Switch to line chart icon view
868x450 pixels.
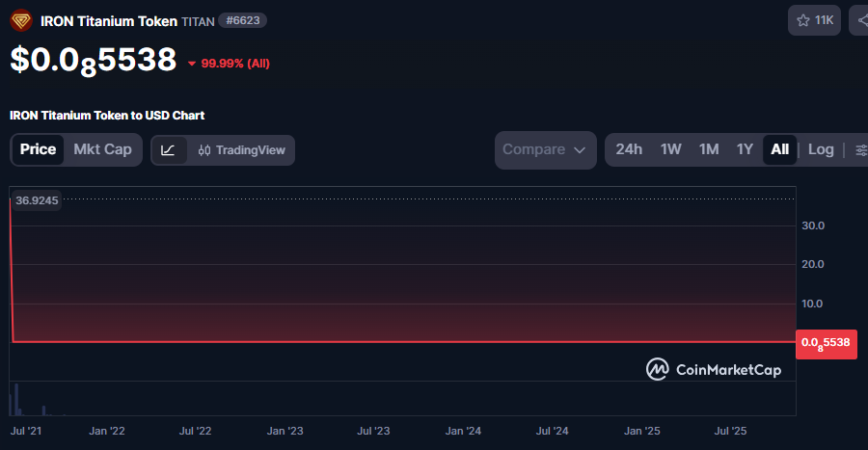[x=169, y=150]
